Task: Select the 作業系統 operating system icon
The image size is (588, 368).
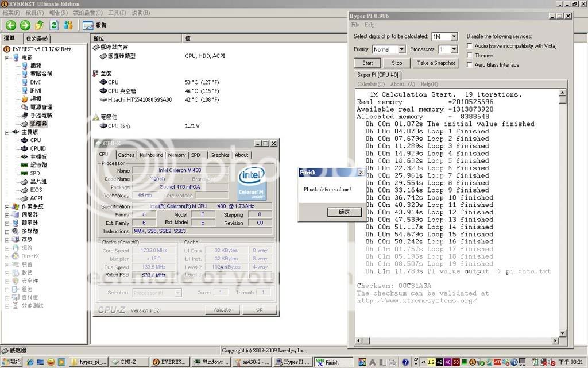Action: pyautogui.click(x=16, y=206)
